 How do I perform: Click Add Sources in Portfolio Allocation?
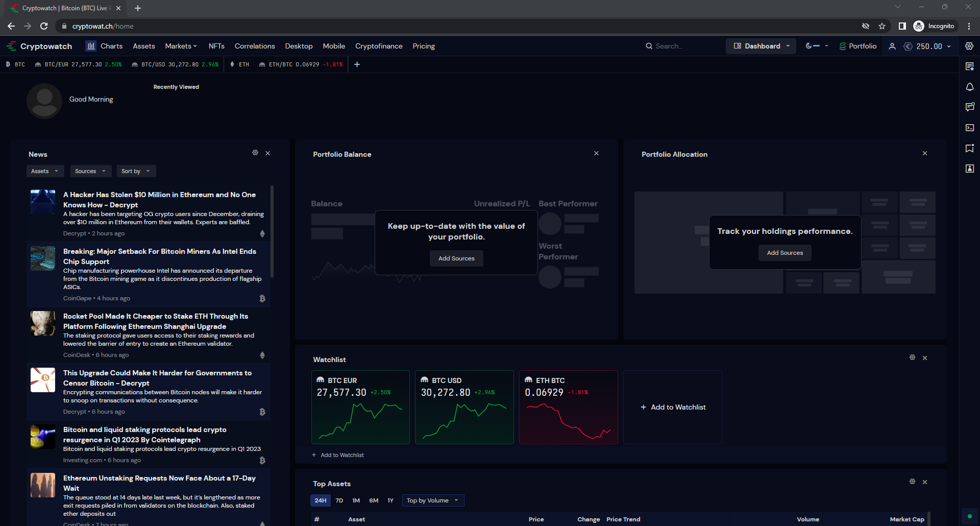(x=785, y=253)
